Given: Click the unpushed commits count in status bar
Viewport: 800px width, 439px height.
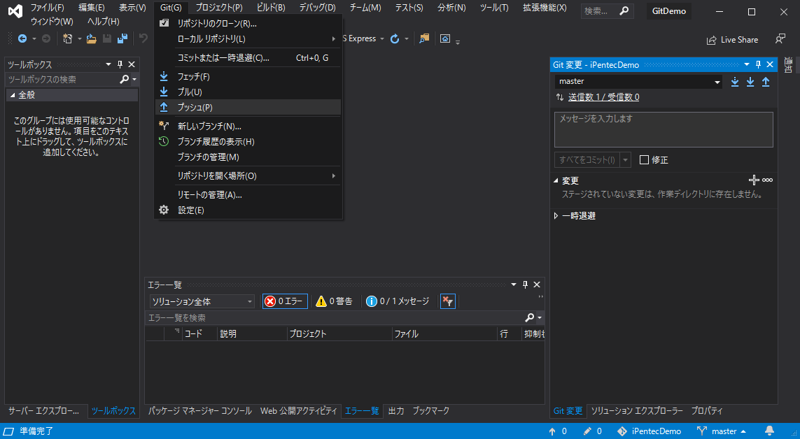Looking at the screenshot, I should 558,431.
